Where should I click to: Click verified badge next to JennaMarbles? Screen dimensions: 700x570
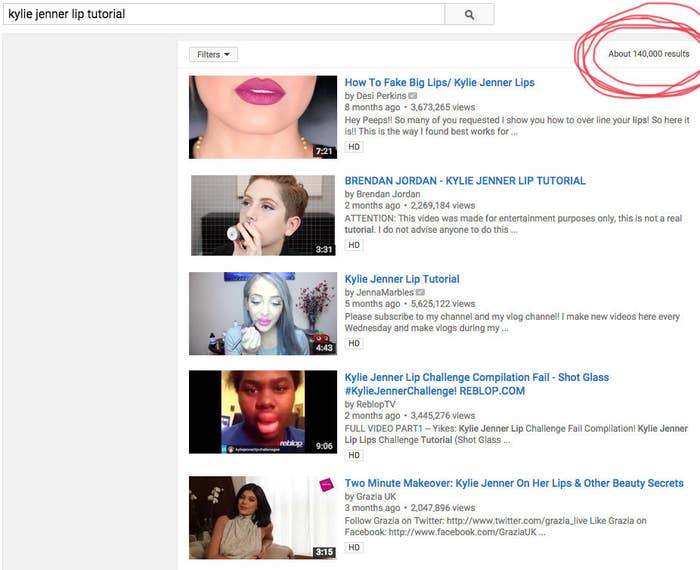coord(420,292)
